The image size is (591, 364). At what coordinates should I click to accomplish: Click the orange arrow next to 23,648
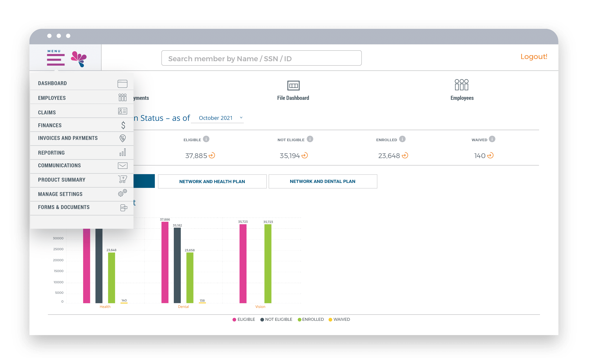(x=405, y=156)
